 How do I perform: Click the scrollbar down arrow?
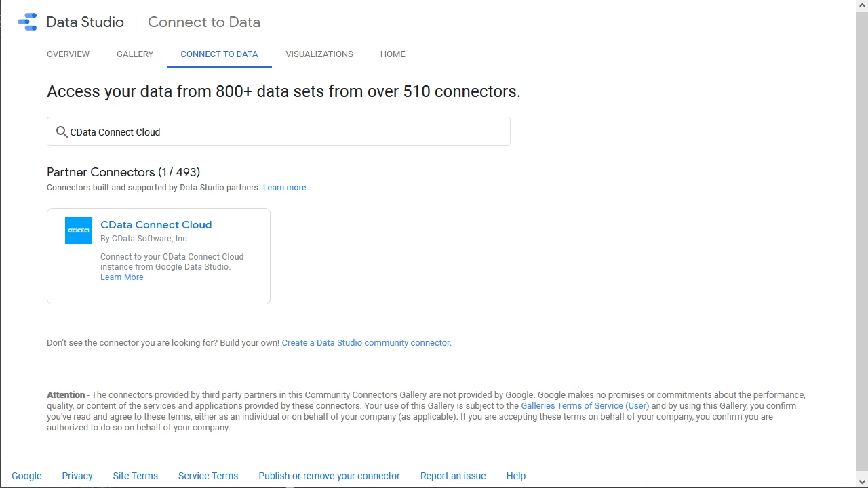pos(862,483)
